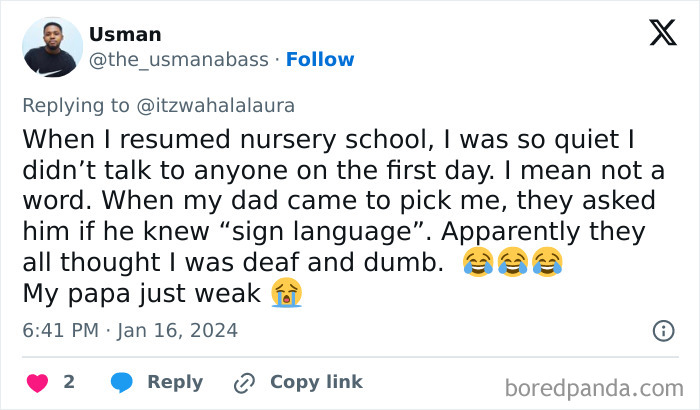Click the Reply text button
The height and width of the screenshot is (410, 700).
(175, 382)
